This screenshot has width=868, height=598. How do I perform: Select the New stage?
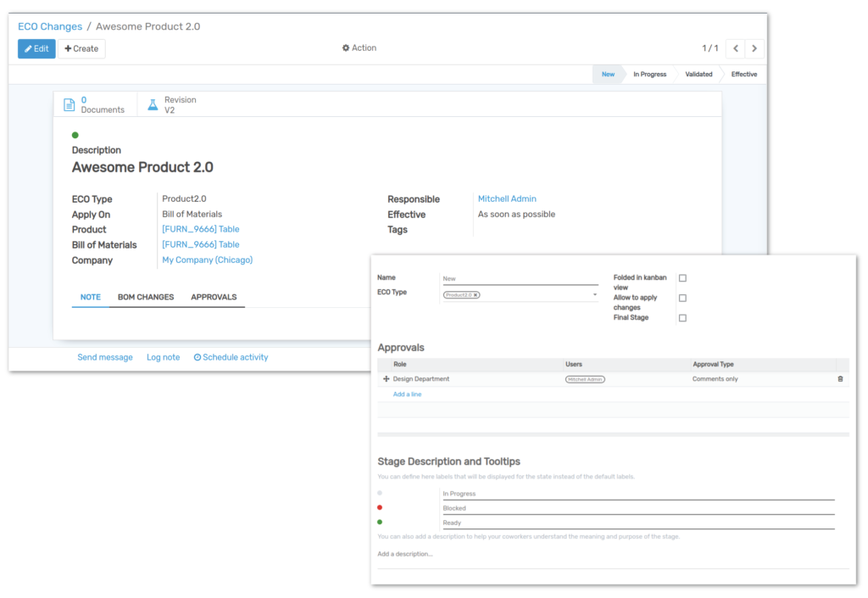point(608,74)
